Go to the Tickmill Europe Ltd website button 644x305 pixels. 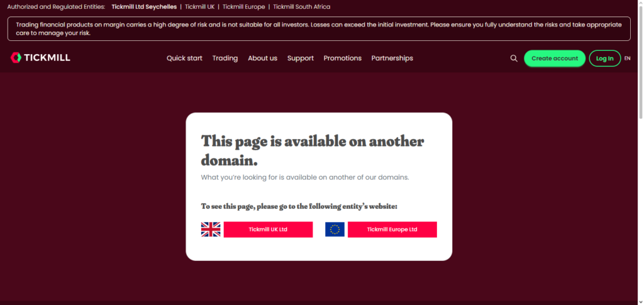pyautogui.click(x=392, y=230)
